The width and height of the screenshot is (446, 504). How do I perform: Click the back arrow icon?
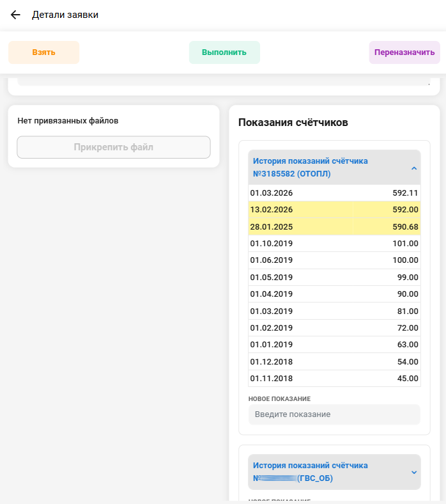16,15
